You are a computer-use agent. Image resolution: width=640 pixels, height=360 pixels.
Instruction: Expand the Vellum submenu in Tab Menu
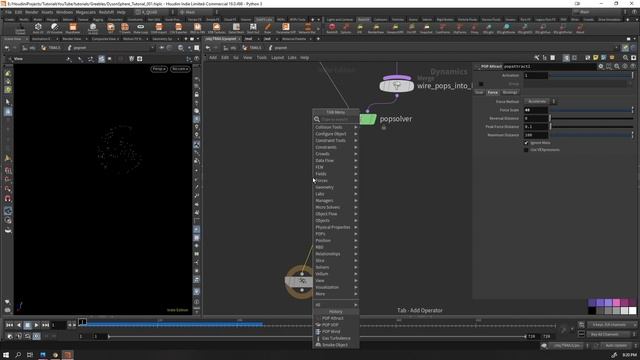[x=336, y=274]
